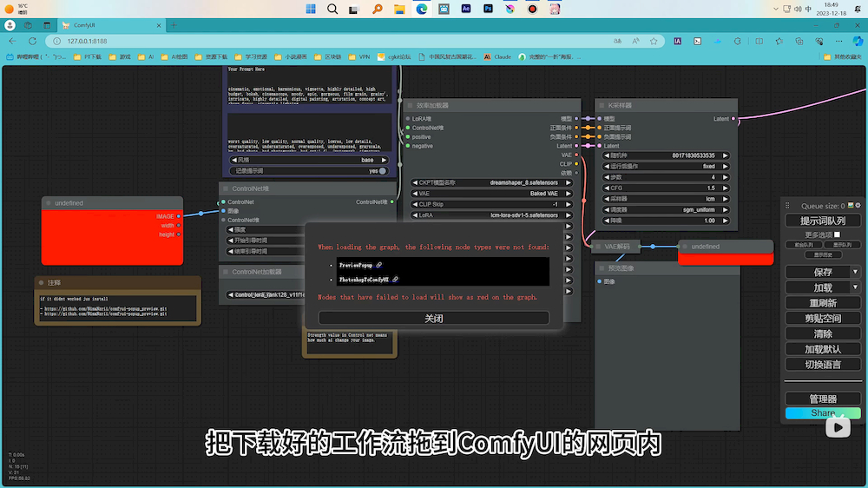The image size is (868, 488).
Task: Collapse the K采样器 node via its title dot
Action: (600, 105)
